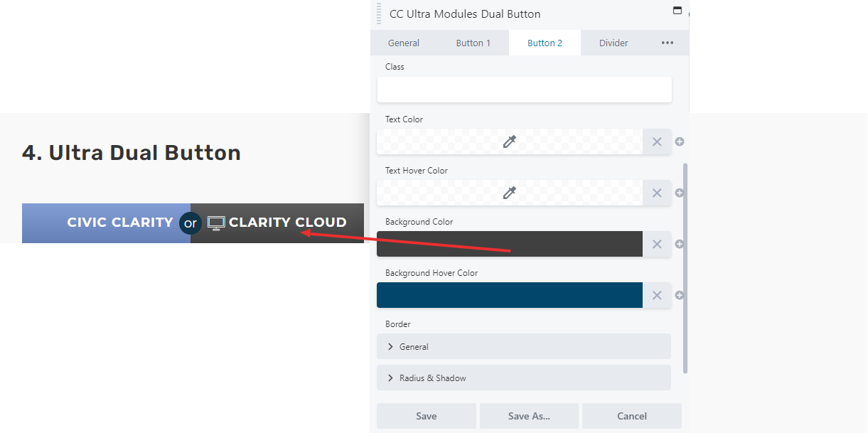Grab the settings panel drag handle
Viewport: 868px width, 433px height.
click(379, 14)
